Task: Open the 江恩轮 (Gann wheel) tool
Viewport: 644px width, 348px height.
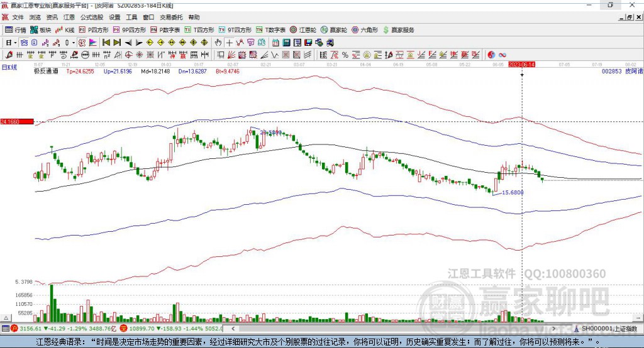Action: [303, 30]
